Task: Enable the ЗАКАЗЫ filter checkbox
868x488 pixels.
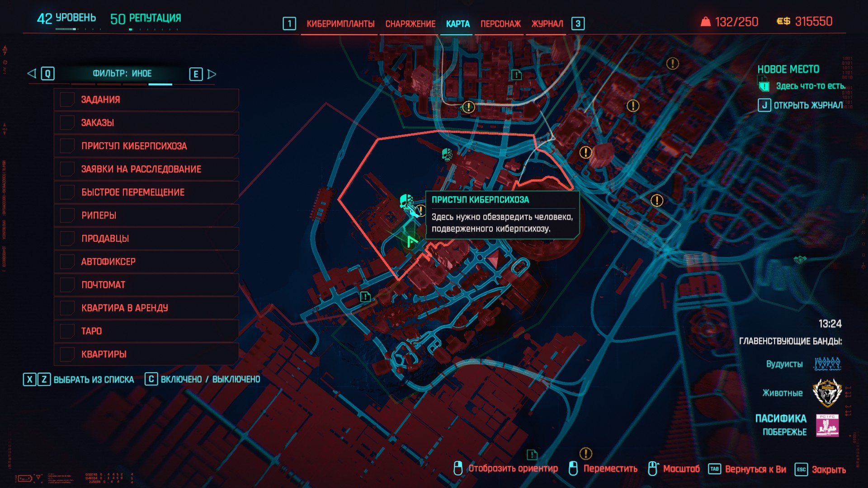Action: coord(67,122)
